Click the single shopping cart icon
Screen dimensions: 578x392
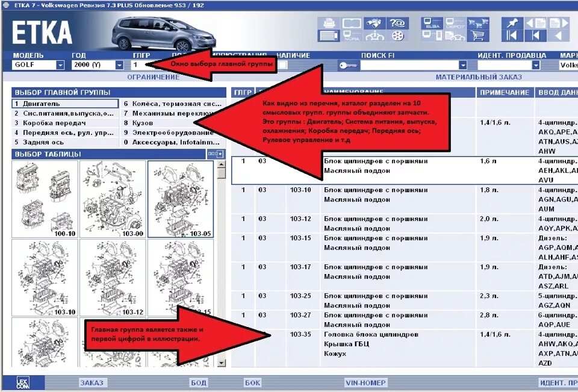pyautogui.click(x=477, y=36)
